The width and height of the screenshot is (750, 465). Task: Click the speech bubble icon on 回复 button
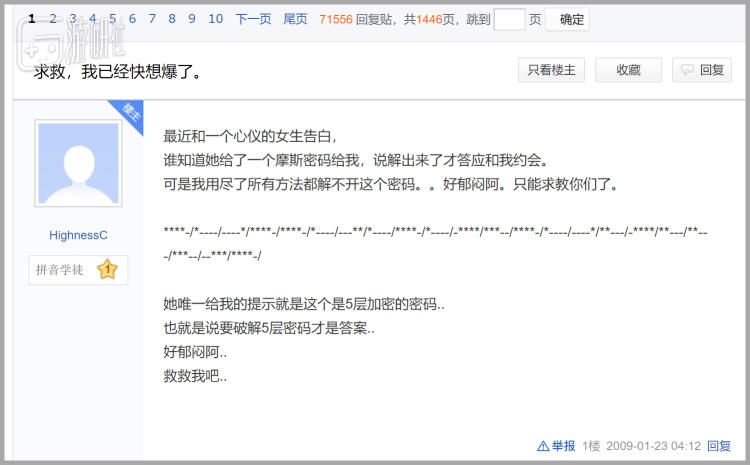pos(687,70)
